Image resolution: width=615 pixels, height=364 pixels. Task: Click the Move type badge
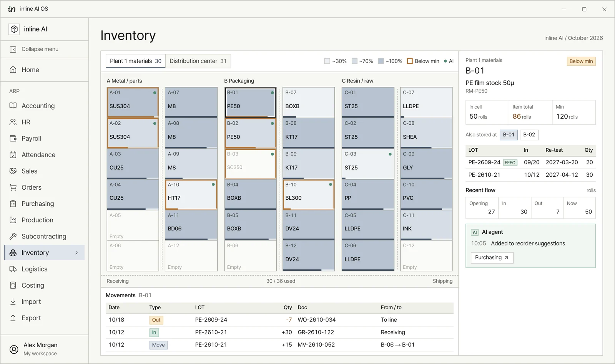pyautogui.click(x=158, y=345)
